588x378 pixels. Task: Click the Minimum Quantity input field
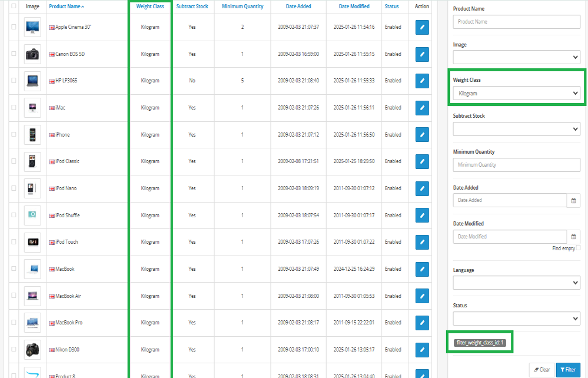tap(516, 165)
